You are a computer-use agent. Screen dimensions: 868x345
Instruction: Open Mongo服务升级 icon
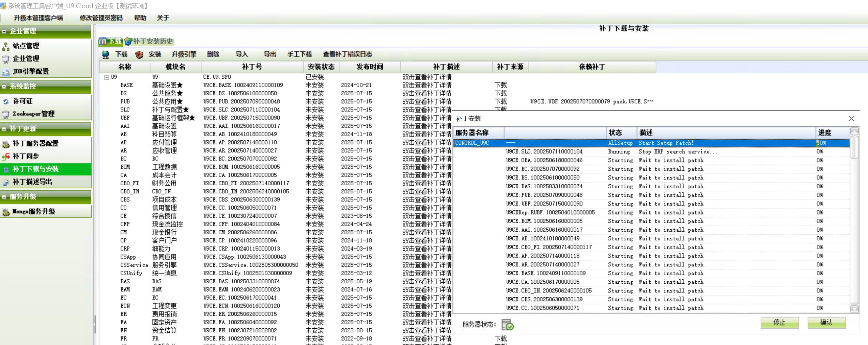(x=6, y=212)
